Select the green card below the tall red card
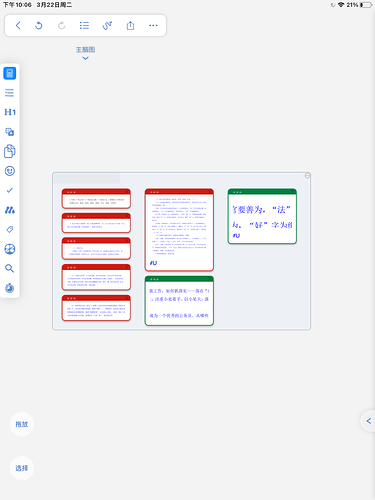The width and height of the screenshot is (375, 500). click(x=179, y=301)
